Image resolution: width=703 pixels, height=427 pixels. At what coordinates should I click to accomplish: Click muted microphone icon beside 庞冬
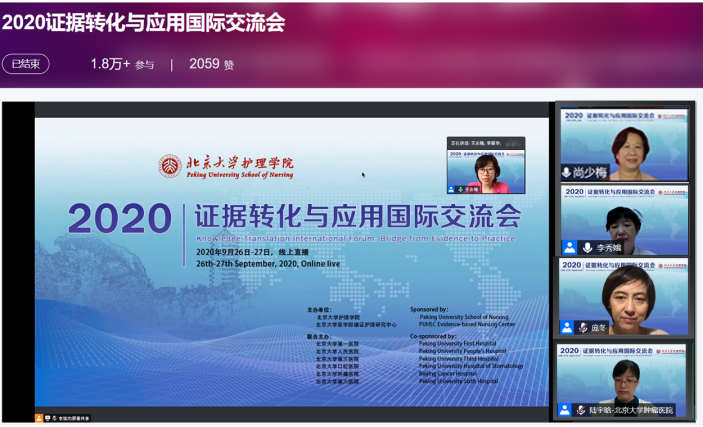(x=582, y=327)
